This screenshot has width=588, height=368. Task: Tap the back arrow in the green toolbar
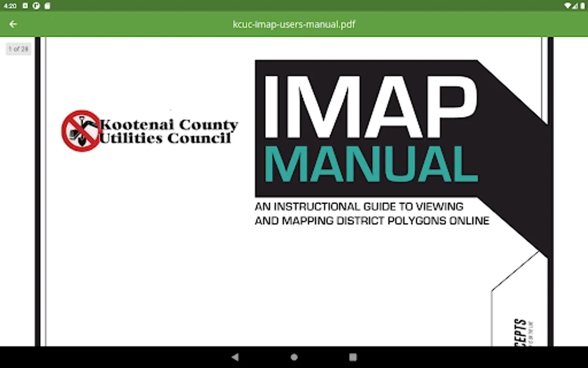[13, 24]
